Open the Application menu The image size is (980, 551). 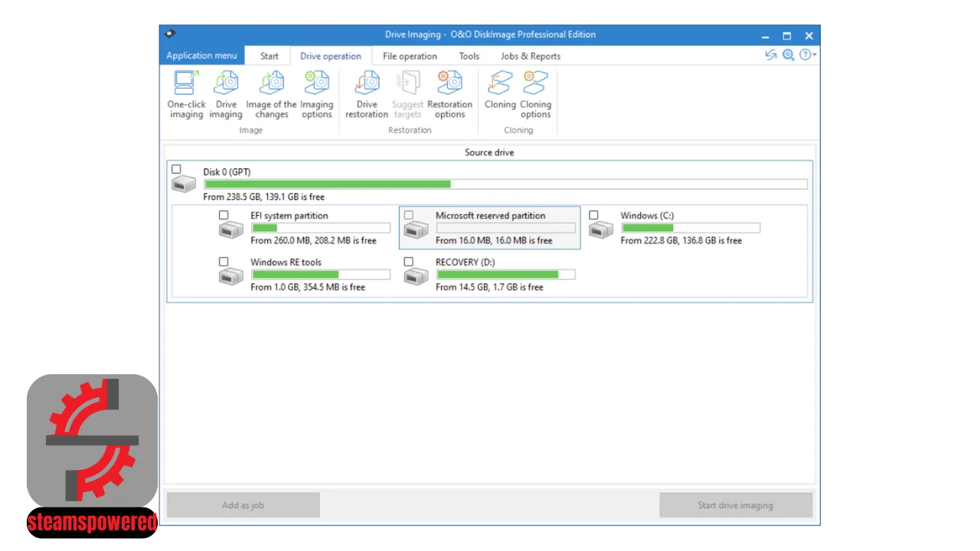coord(201,55)
